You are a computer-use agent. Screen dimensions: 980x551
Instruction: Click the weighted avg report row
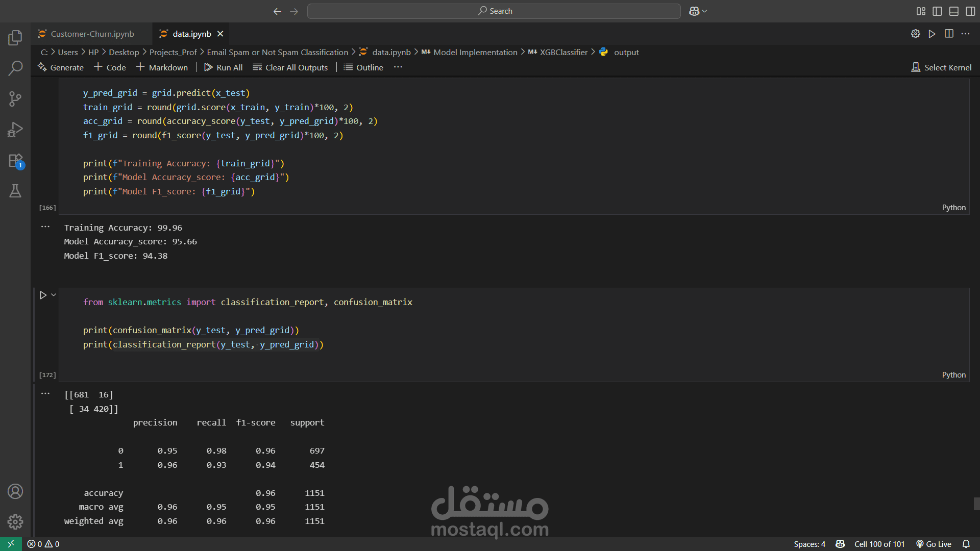click(194, 521)
